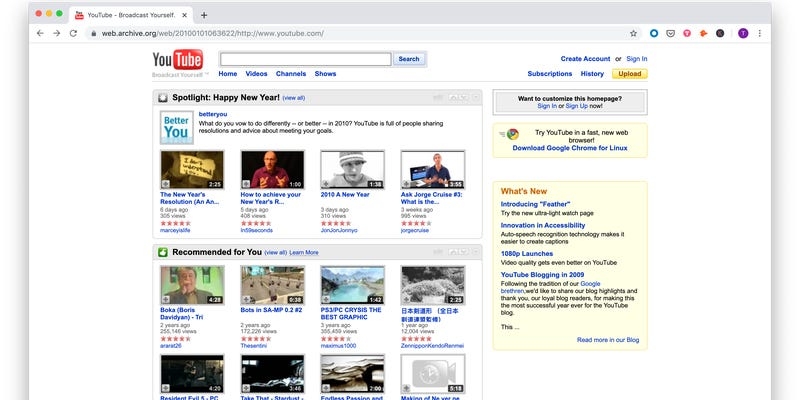The height and width of the screenshot is (400, 800).
Task: Click the browser forward arrow
Action: click(x=57, y=33)
